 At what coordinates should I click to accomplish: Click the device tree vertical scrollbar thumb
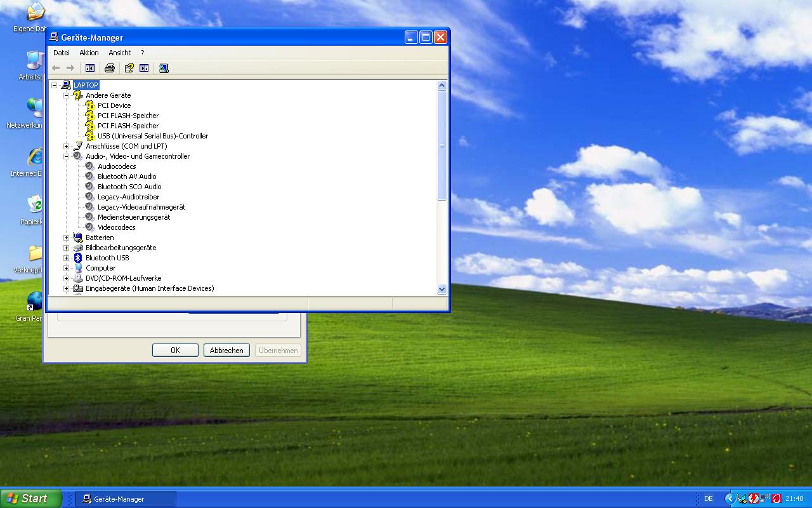click(x=442, y=145)
